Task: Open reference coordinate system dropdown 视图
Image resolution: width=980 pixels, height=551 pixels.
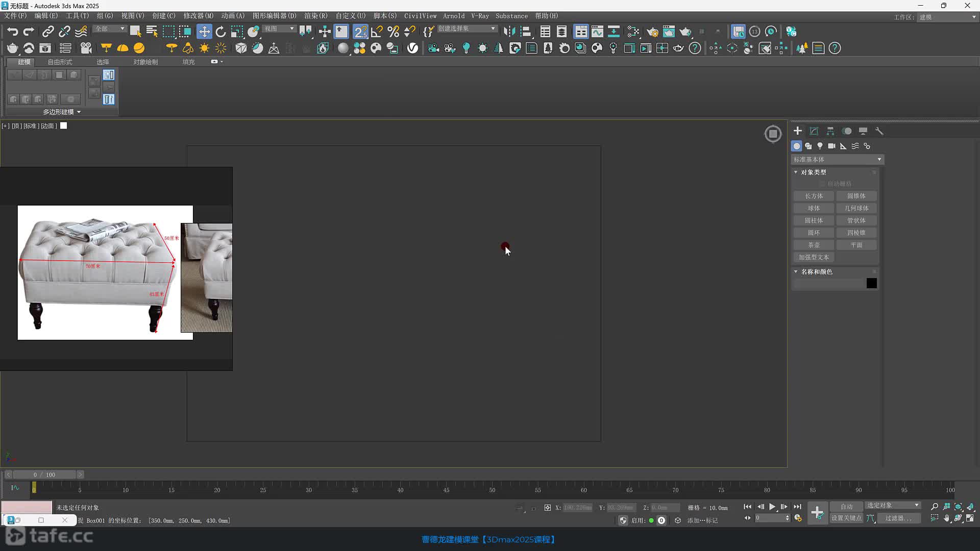Action: click(x=279, y=29)
